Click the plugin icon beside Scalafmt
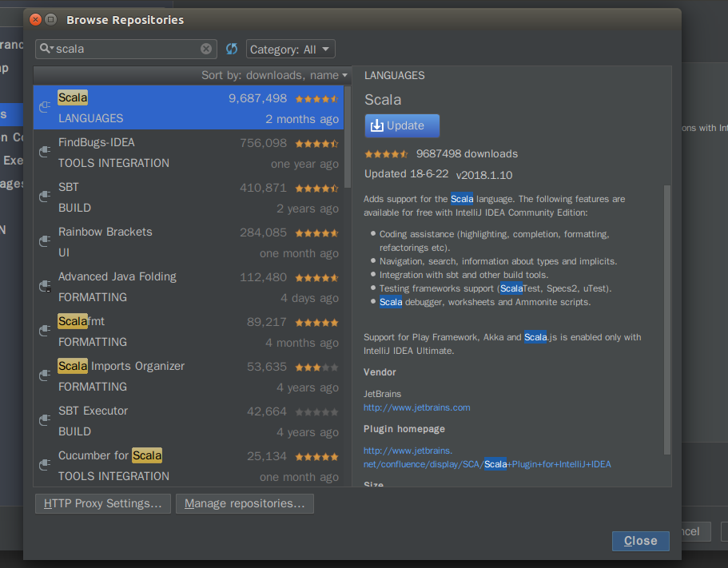This screenshot has height=568, width=728. pos(45,331)
